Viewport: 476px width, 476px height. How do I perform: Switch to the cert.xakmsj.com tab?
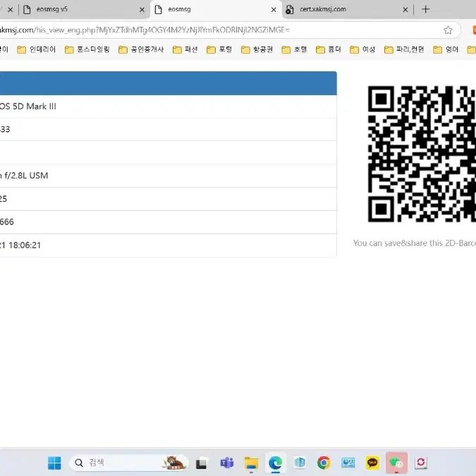pyautogui.click(x=347, y=9)
